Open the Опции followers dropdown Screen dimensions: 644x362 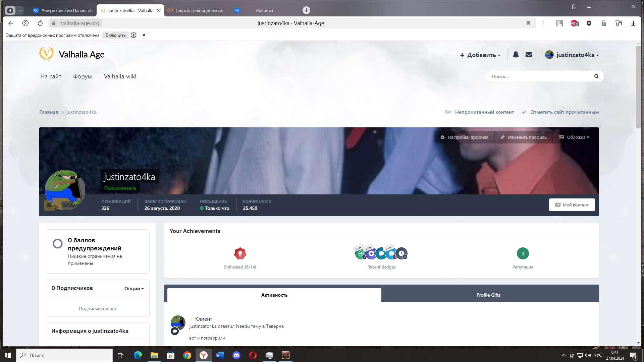point(134,289)
